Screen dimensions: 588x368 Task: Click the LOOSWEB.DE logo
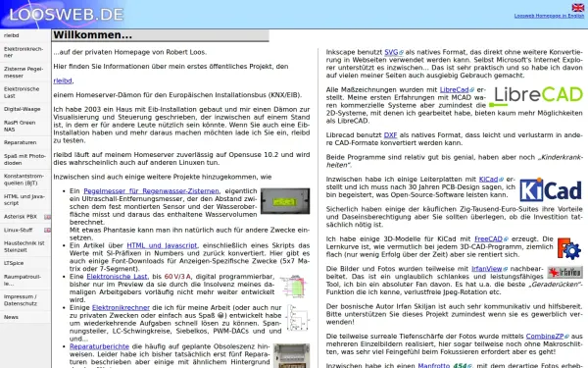coord(66,15)
